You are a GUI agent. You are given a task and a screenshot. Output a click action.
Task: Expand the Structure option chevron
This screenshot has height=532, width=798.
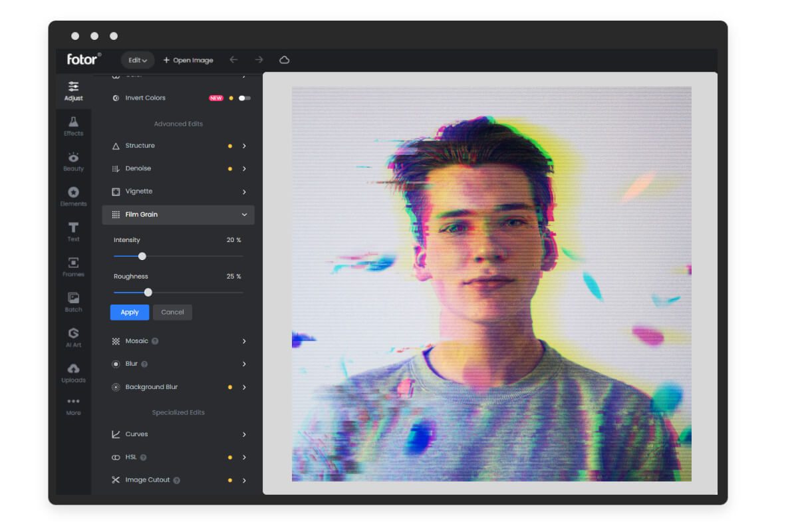(x=244, y=146)
